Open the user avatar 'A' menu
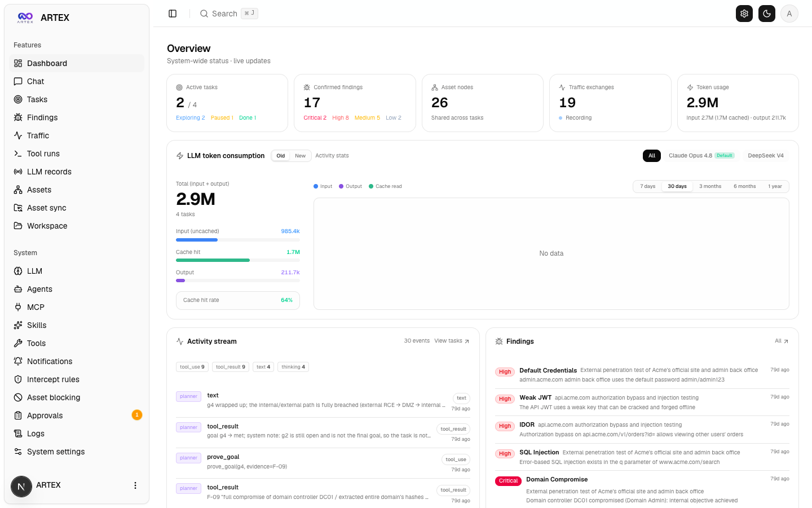812x508 pixels. tap(789, 14)
